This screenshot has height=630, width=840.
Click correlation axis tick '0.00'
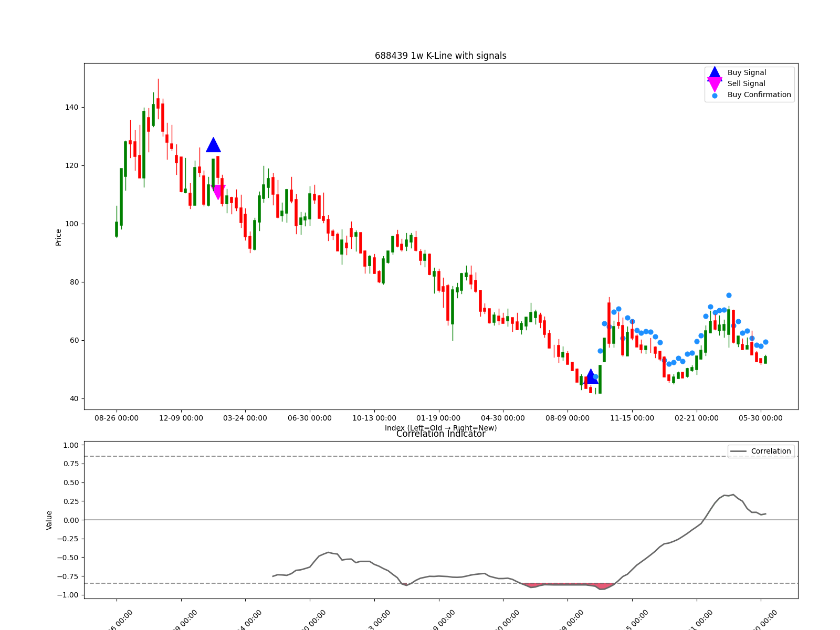coord(71,520)
